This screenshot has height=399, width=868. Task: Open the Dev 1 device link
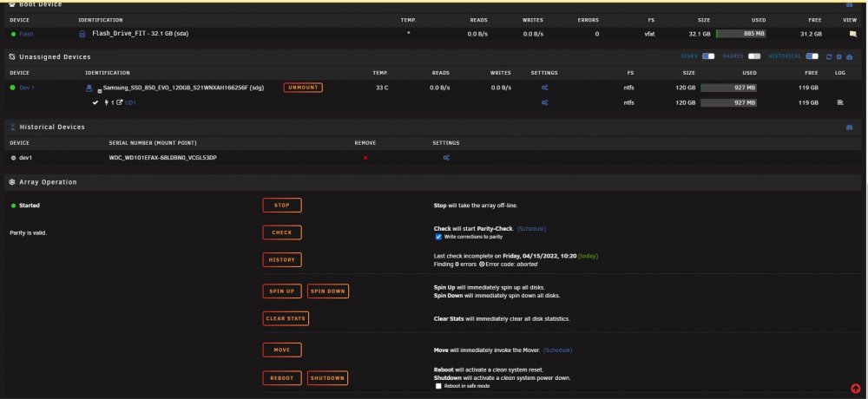(27, 88)
